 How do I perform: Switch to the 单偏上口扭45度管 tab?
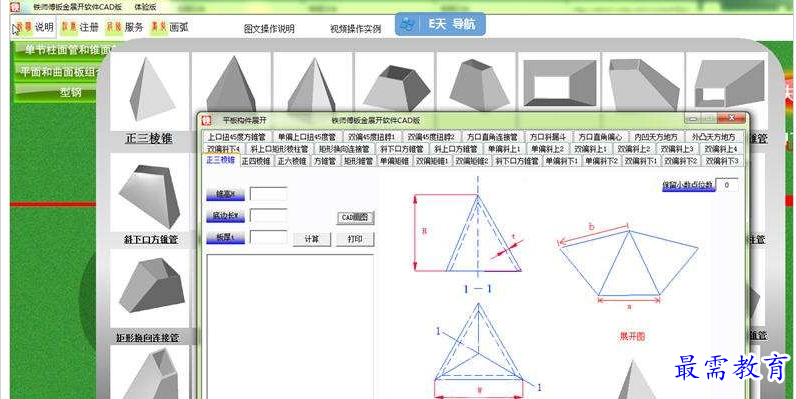(307, 137)
